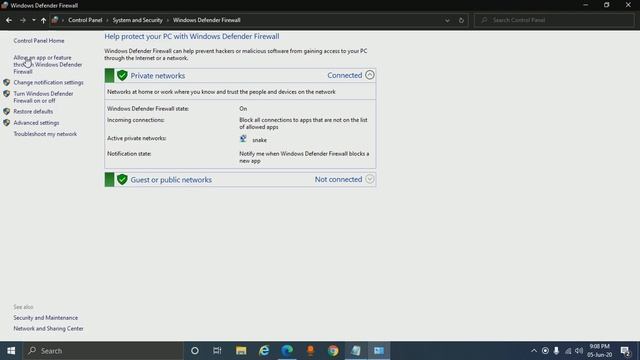The image size is (640, 360).
Task: Click green shield on Guest or public networks
Action: (122, 180)
